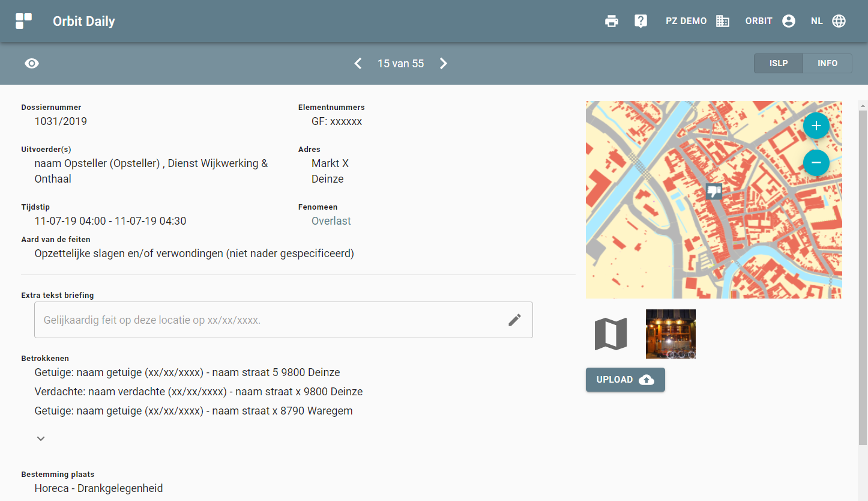Open the bar photo thumbnail

pyautogui.click(x=671, y=334)
